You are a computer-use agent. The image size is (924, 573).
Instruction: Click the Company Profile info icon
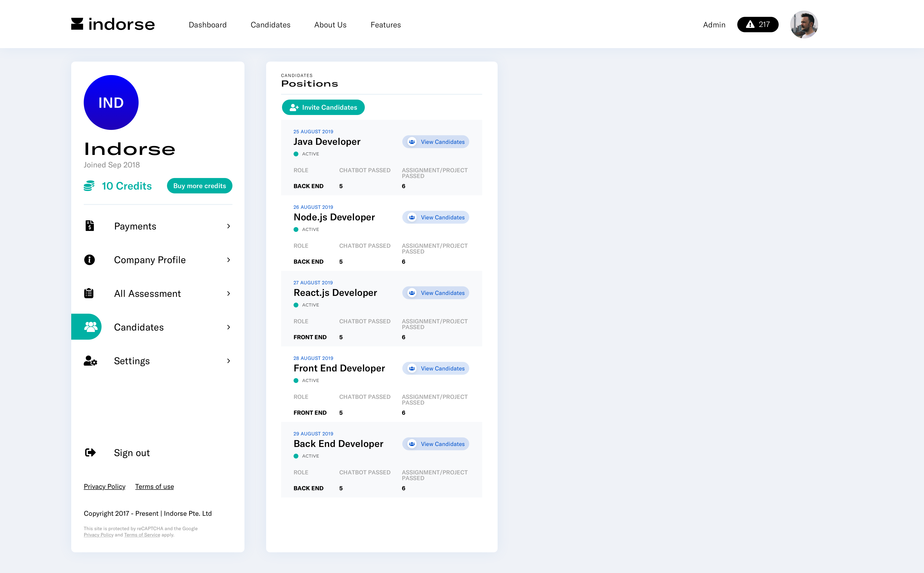(x=90, y=260)
